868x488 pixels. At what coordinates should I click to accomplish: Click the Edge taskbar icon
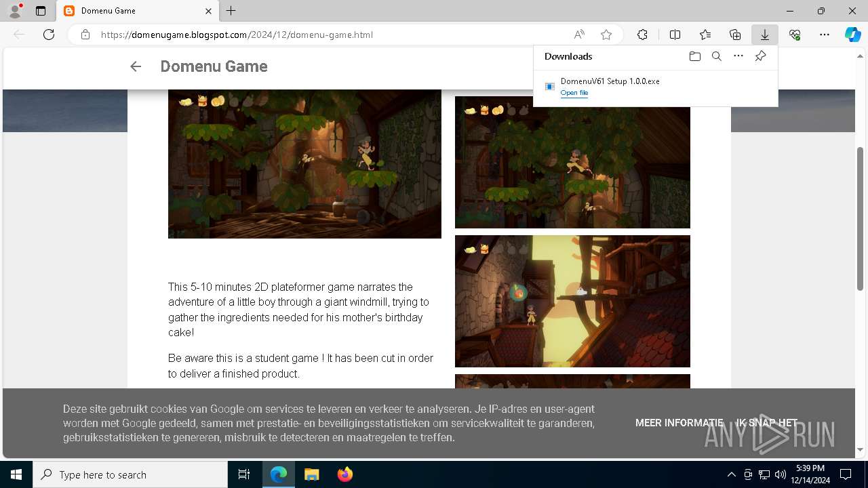(x=279, y=474)
